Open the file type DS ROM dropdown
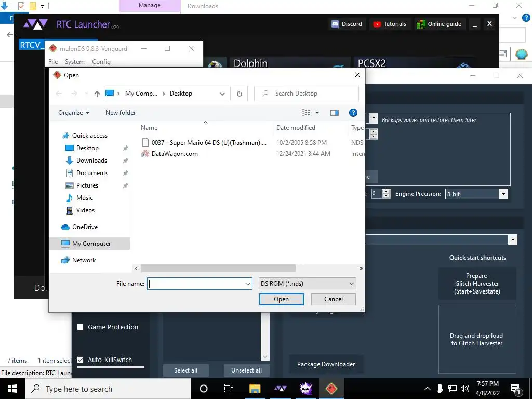532x399 pixels. click(x=307, y=284)
